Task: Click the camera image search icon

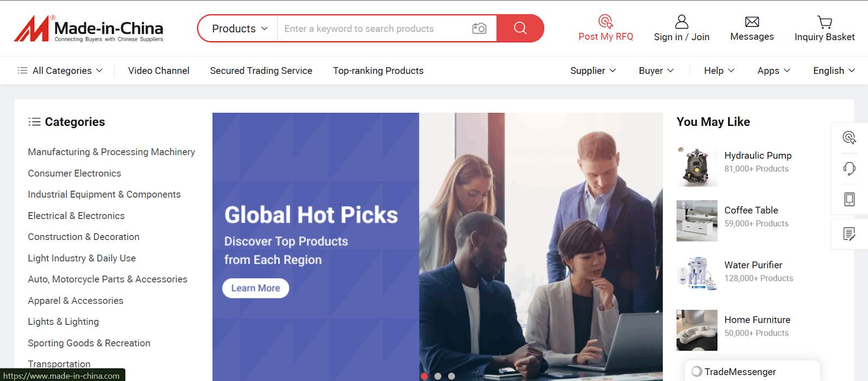Action: click(x=479, y=28)
